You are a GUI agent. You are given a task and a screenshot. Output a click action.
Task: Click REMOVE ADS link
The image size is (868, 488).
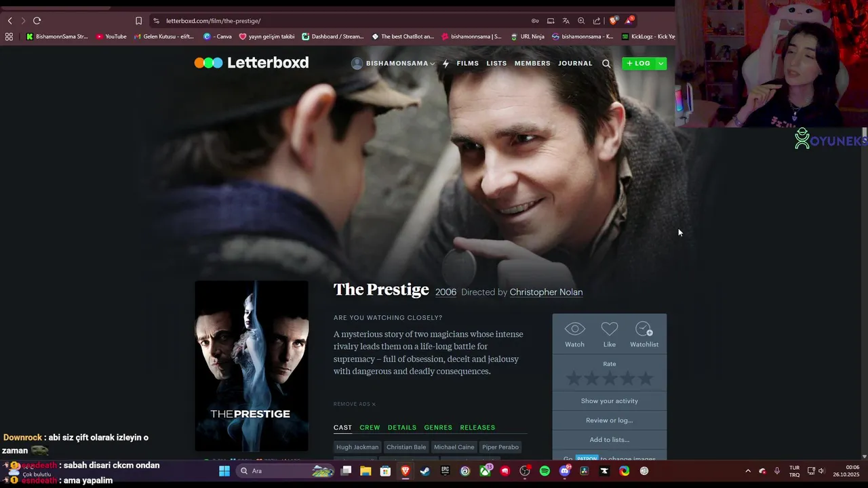[x=354, y=404]
